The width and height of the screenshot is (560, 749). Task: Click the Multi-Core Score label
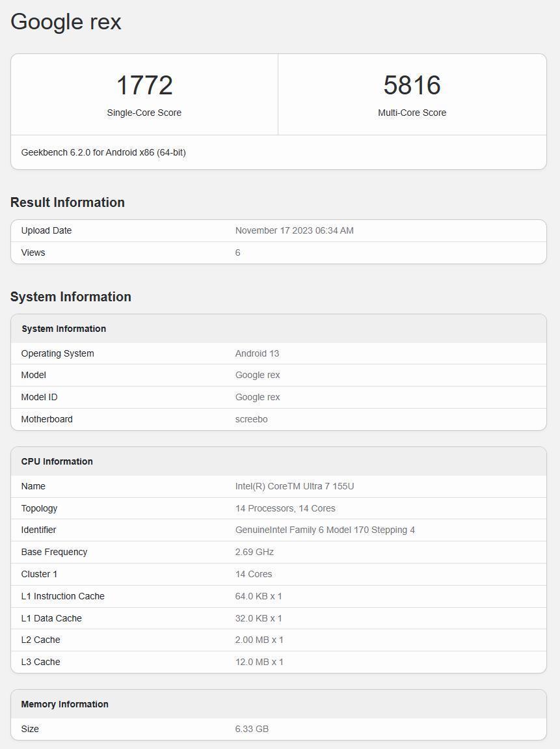tap(412, 113)
